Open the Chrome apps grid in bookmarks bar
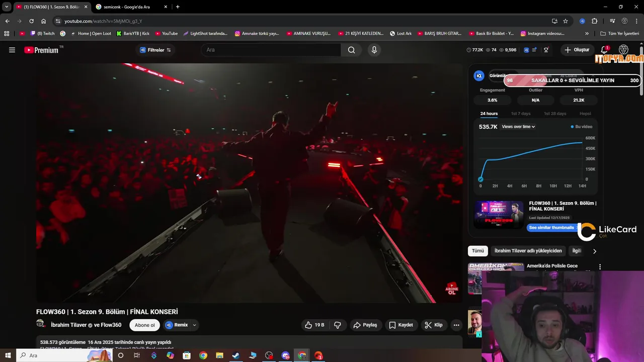644x362 pixels. pyautogui.click(x=7, y=33)
